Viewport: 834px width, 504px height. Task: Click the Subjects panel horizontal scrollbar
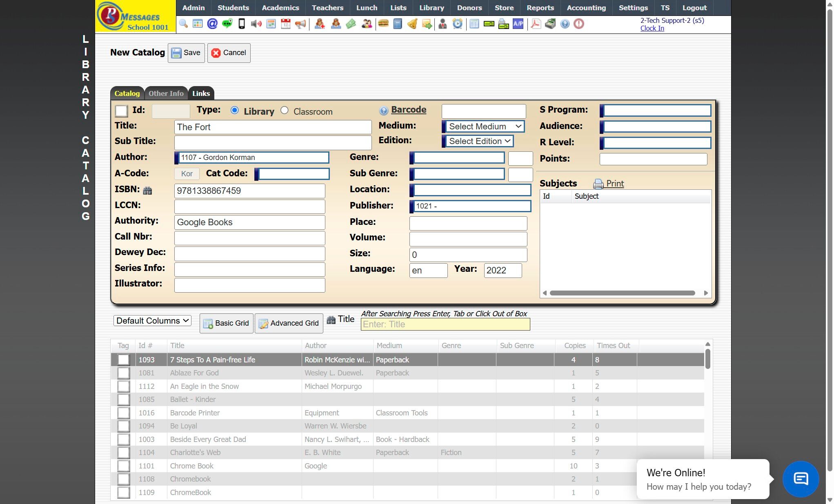pos(622,293)
